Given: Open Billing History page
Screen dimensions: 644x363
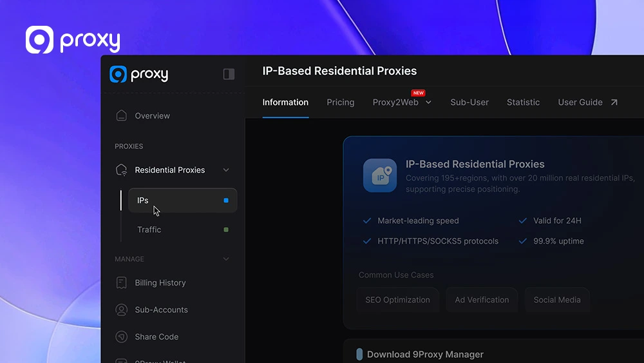Looking at the screenshot, I should [160, 283].
